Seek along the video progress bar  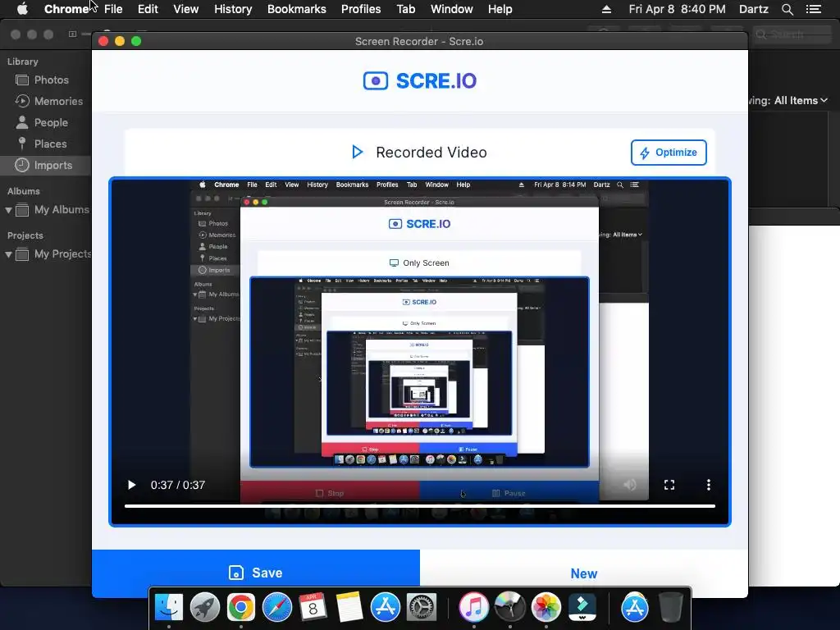[419, 505]
